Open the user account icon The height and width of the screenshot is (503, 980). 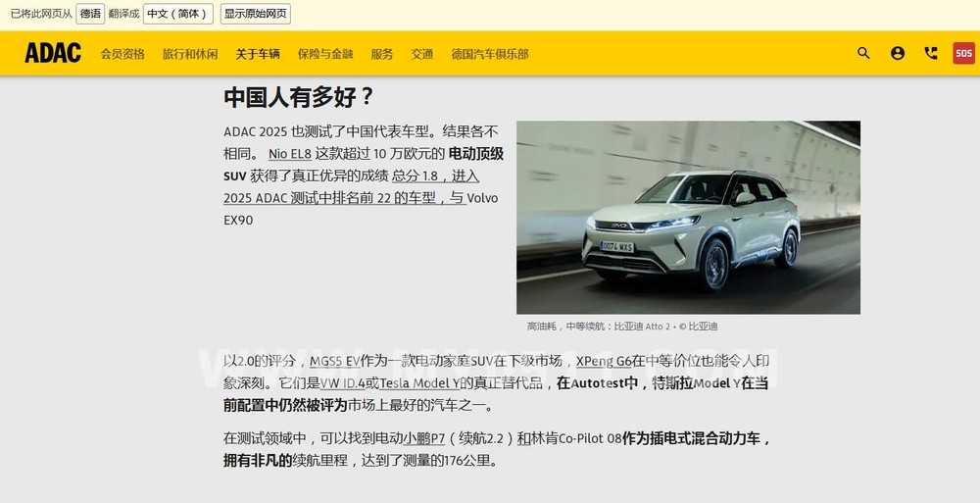(x=898, y=53)
